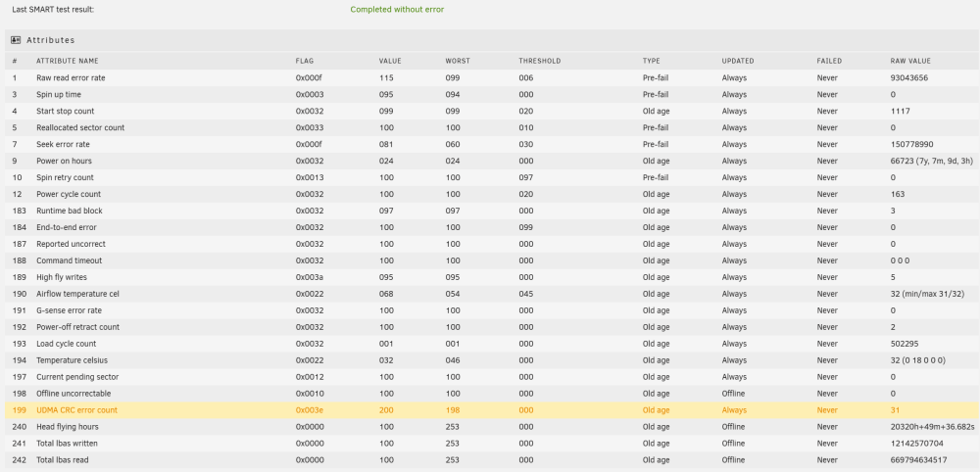The image size is (980, 472).
Task: Click worst value 060 in Seek error row
Action: [453, 144]
